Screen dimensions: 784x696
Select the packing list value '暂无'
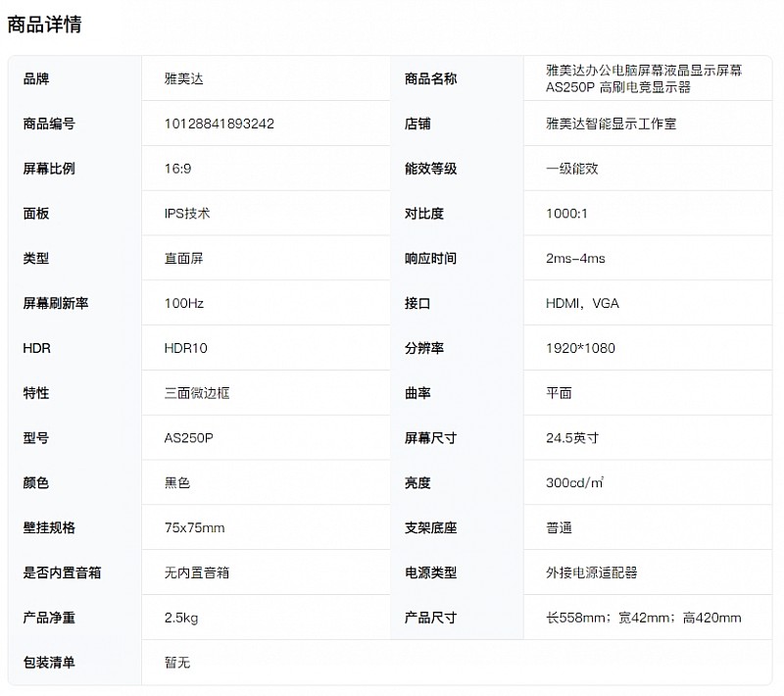coord(177,663)
